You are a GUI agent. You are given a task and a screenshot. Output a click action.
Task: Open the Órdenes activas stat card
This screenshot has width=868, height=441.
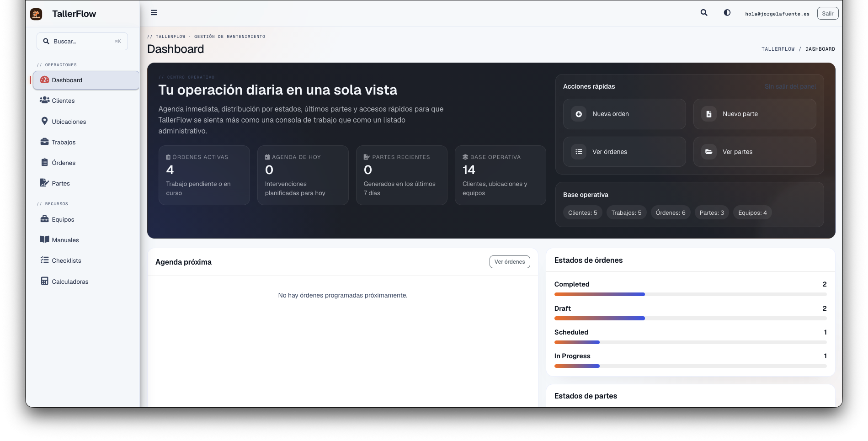[204, 175]
